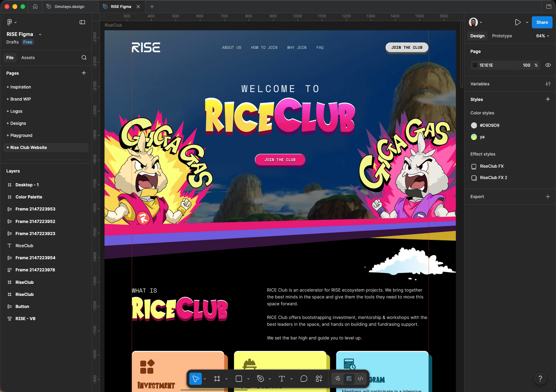Switch to Design mode icon in toolbar

click(x=349, y=379)
